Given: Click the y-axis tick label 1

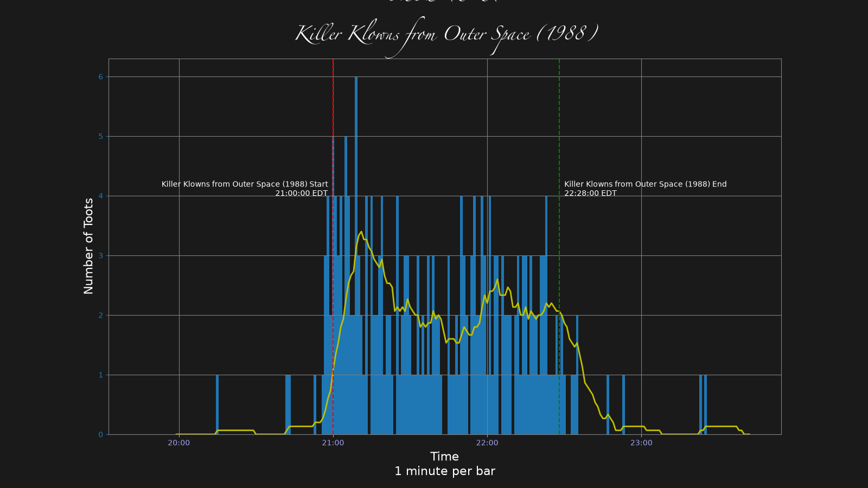Looking at the screenshot, I should [100, 375].
